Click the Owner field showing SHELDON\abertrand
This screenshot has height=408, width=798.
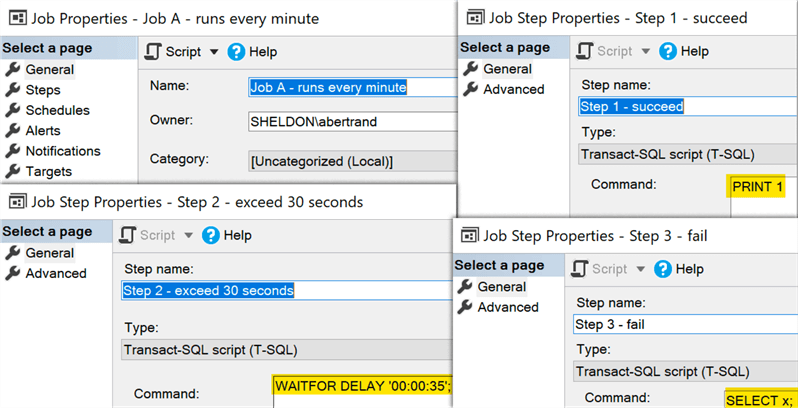(x=342, y=122)
